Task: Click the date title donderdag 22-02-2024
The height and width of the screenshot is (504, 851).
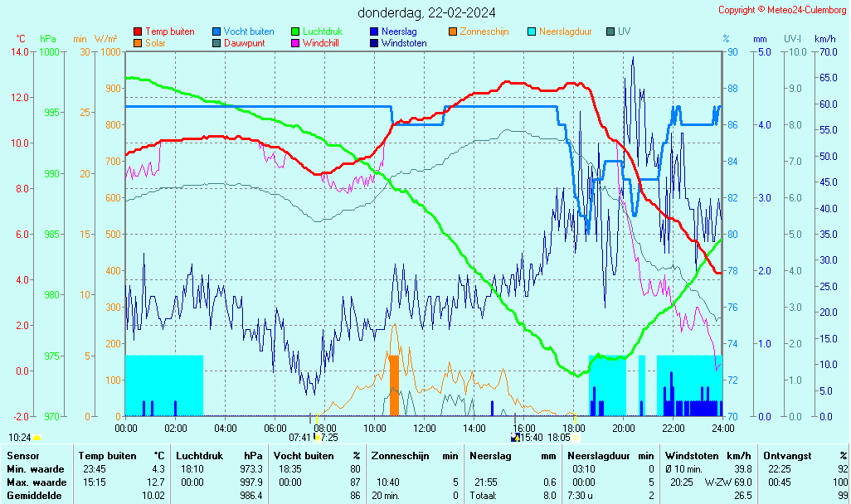Action: (x=427, y=12)
